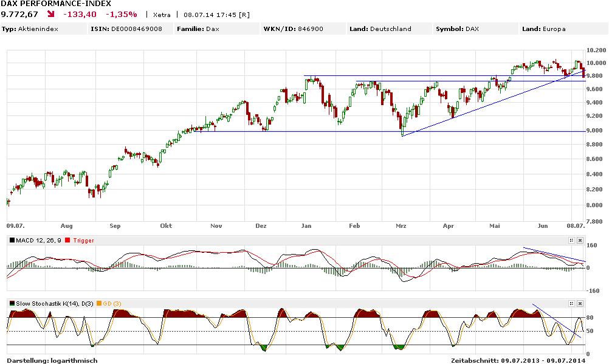The image size is (609, 364).
Task: Click the Trigger legend label
Action: (x=83, y=241)
